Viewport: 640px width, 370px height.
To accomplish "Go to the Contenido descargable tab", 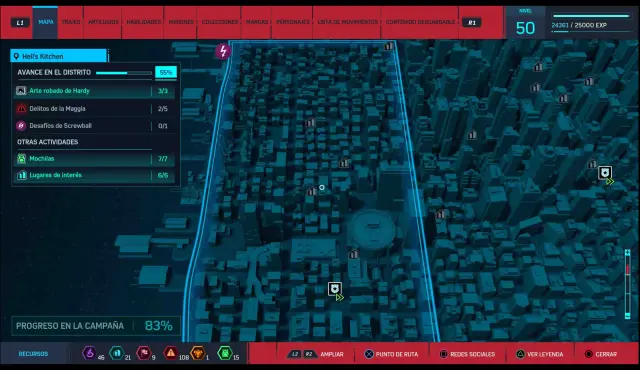I will [x=420, y=22].
